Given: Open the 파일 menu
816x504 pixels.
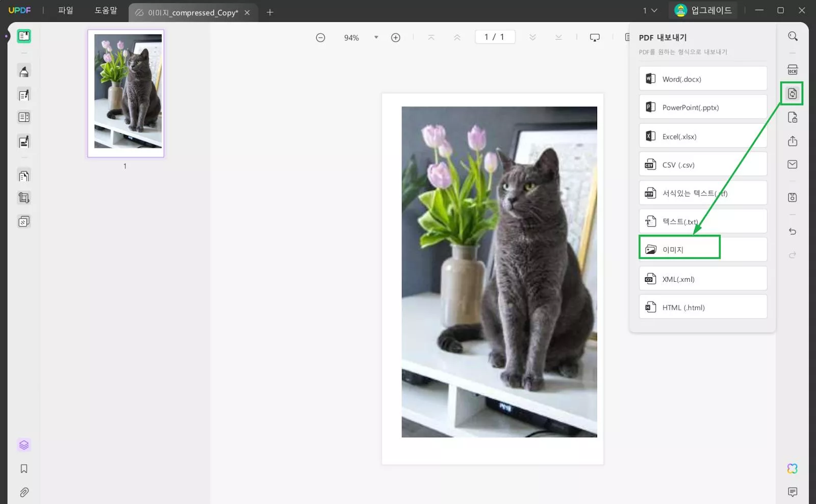Looking at the screenshot, I should point(66,10).
